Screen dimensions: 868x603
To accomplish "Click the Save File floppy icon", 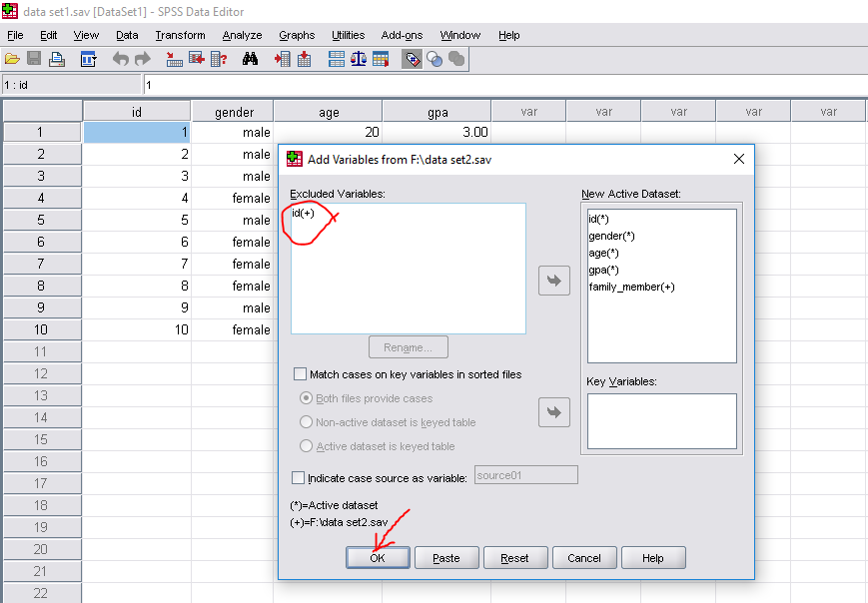I will coord(34,59).
